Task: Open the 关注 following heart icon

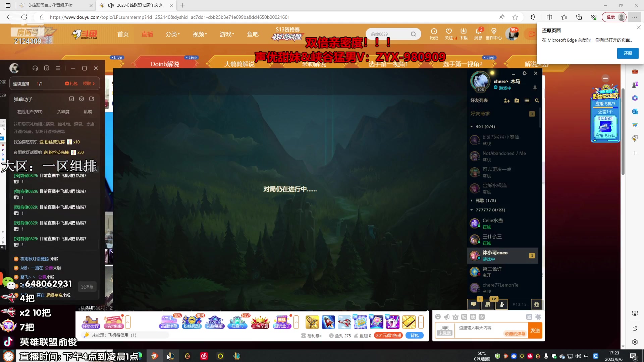Action: (449, 34)
